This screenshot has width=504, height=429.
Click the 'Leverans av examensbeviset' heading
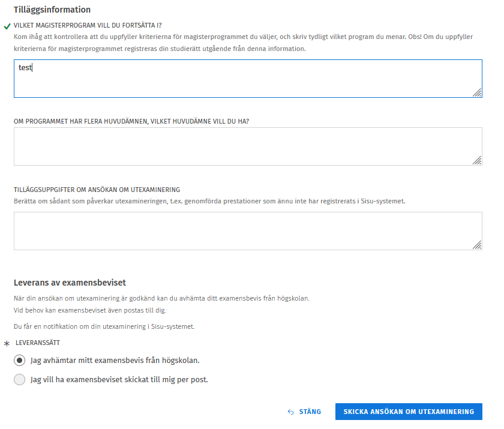(x=70, y=283)
